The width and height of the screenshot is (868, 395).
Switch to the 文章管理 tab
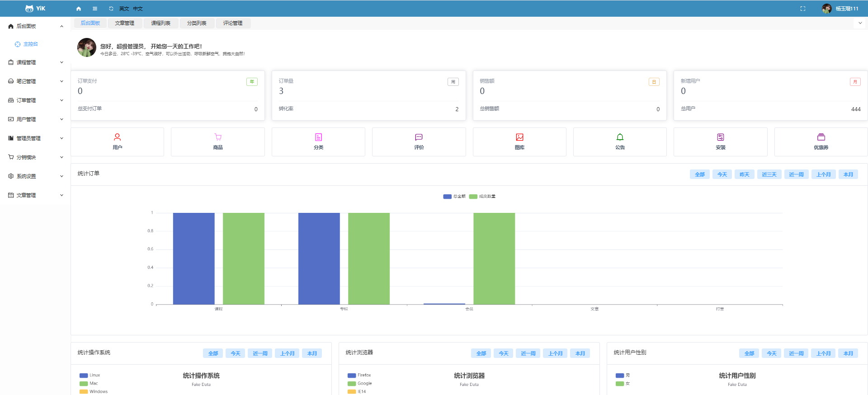click(x=124, y=23)
